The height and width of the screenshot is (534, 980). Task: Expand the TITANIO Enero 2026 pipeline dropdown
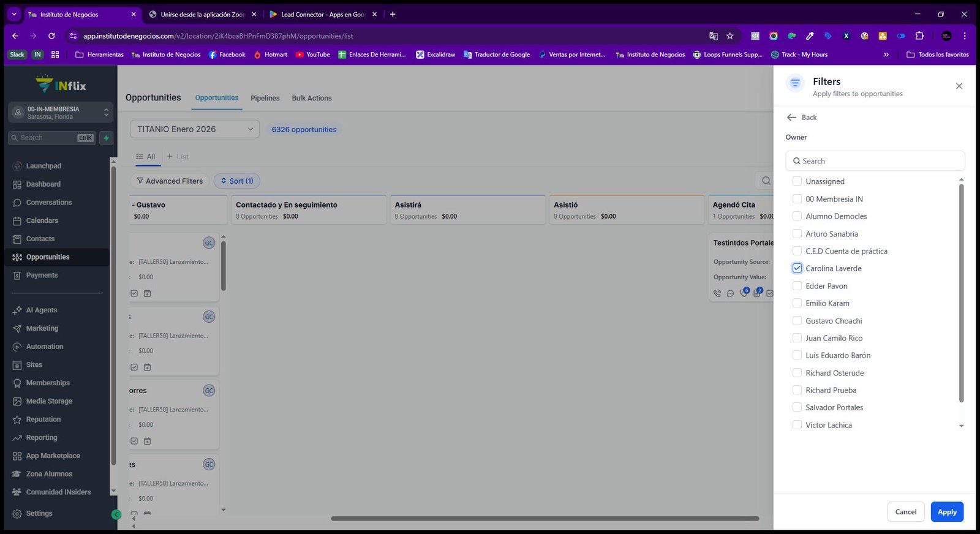[x=195, y=129]
